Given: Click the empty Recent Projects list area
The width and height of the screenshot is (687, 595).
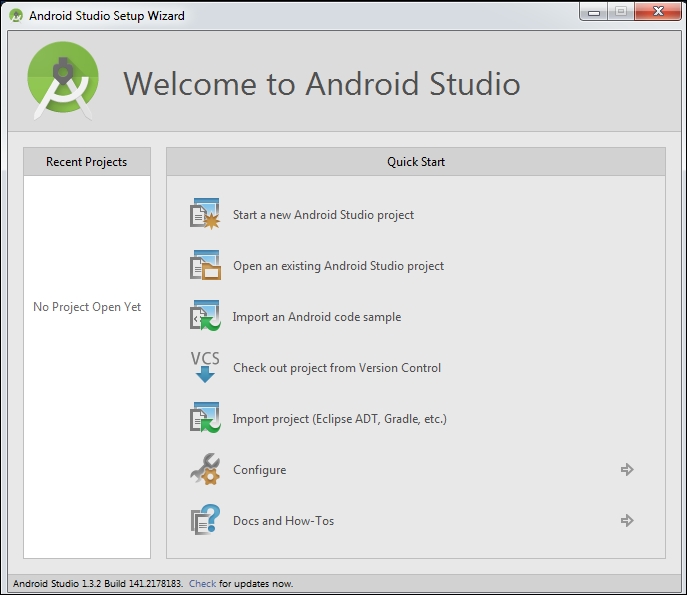Looking at the screenshot, I should (x=87, y=420).
